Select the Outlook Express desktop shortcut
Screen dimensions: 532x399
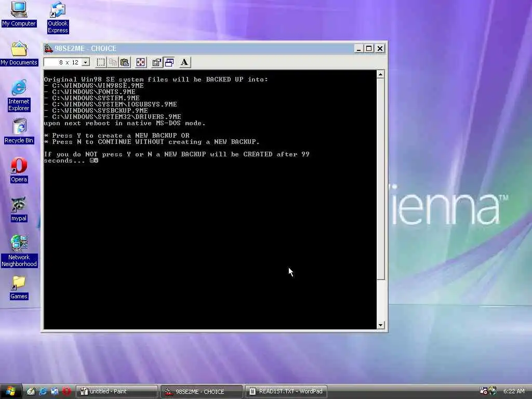pyautogui.click(x=58, y=17)
